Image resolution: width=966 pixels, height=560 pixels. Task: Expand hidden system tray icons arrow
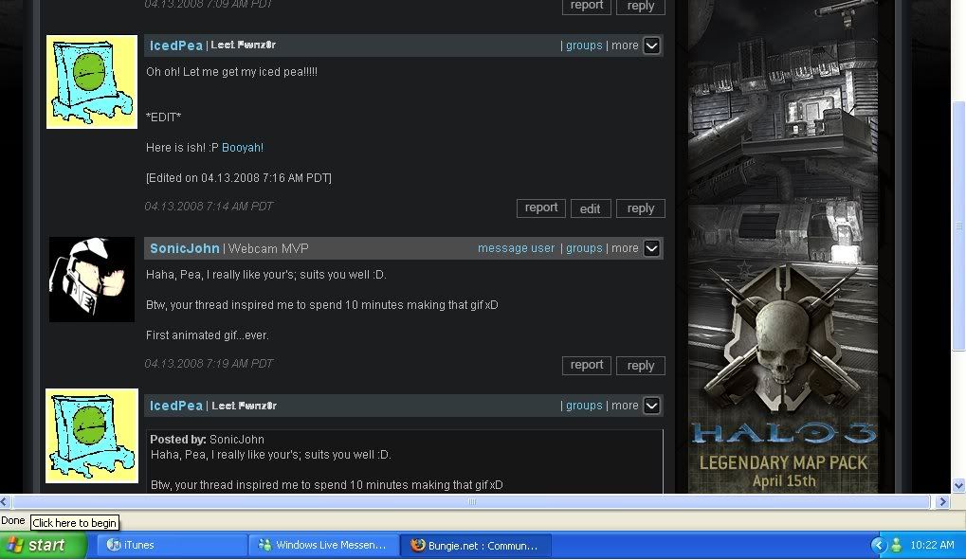(878, 545)
